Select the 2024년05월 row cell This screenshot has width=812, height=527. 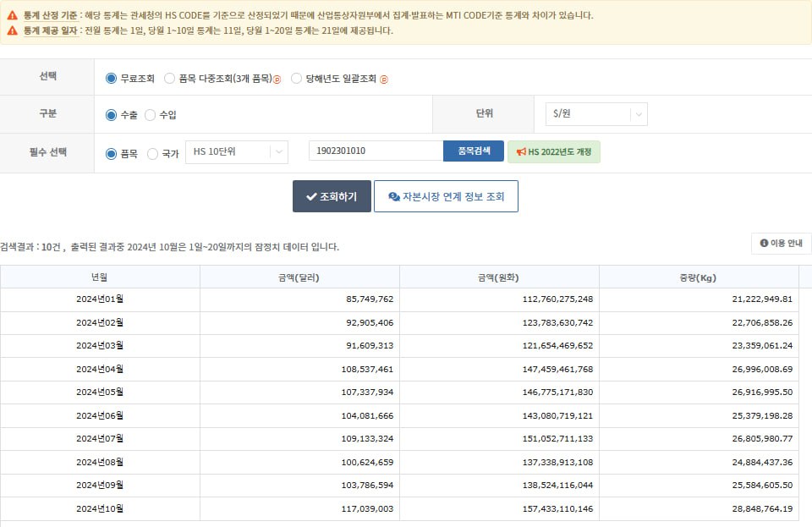(100, 392)
